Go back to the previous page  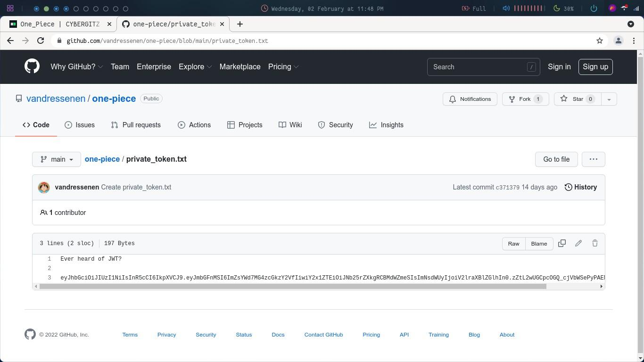click(x=10, y=41)
